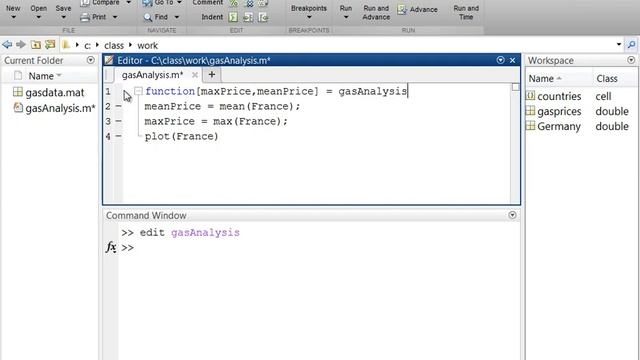Select the gasAnalysis.m editor tab

pos(152,75)
